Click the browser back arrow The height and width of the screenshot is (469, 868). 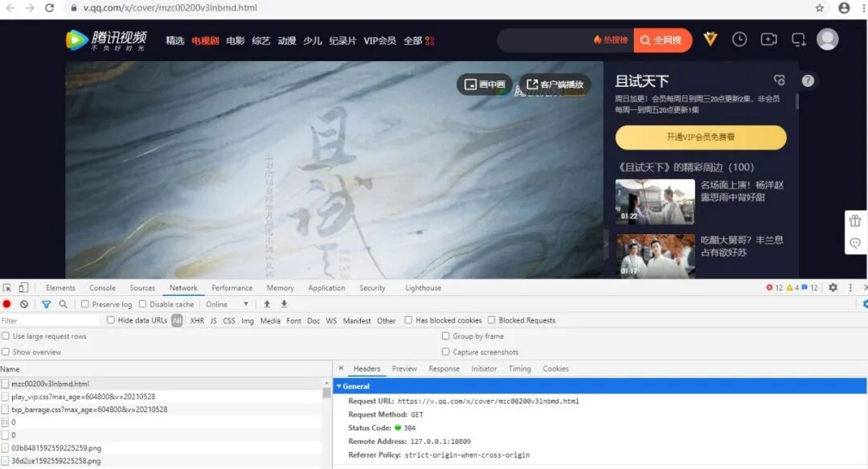click(10, 8)
